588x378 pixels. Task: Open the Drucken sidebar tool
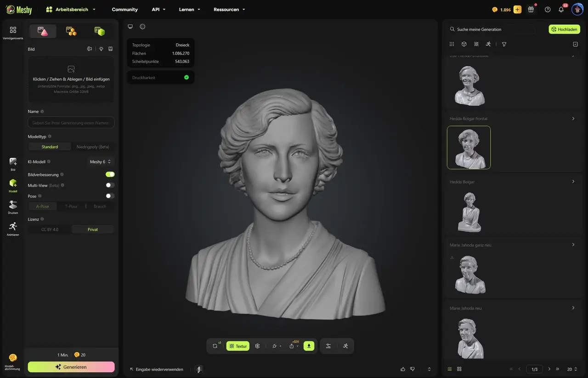[x=13, y=207]
